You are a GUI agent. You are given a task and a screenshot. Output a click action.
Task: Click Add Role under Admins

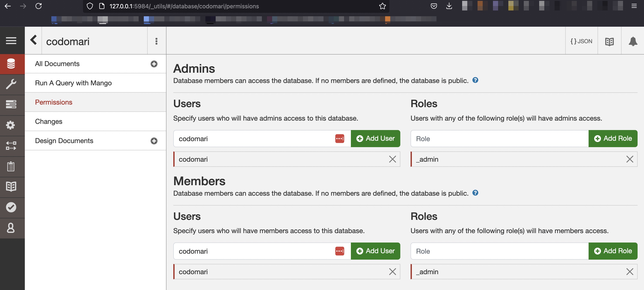click(613, 139)
